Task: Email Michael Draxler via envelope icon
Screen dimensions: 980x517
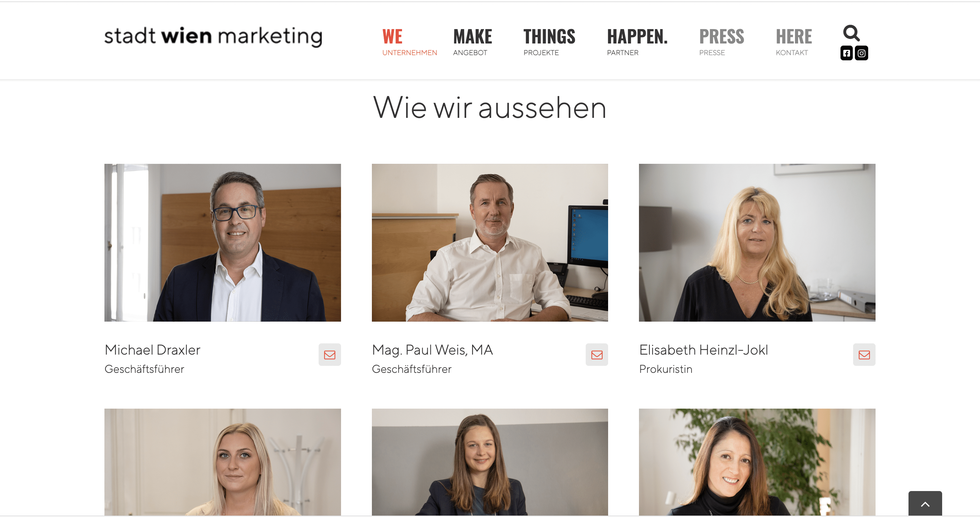Action: 329,355
